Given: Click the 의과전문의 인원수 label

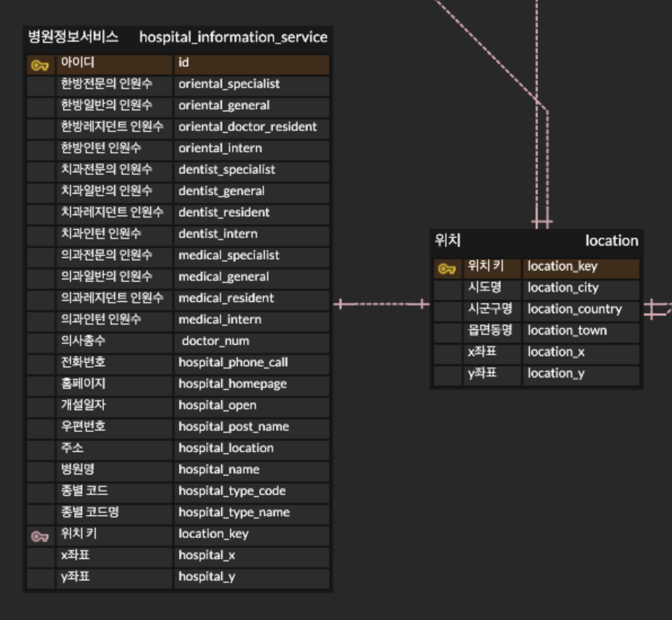Looking at the screenshot, I should (x=107, y=255).
